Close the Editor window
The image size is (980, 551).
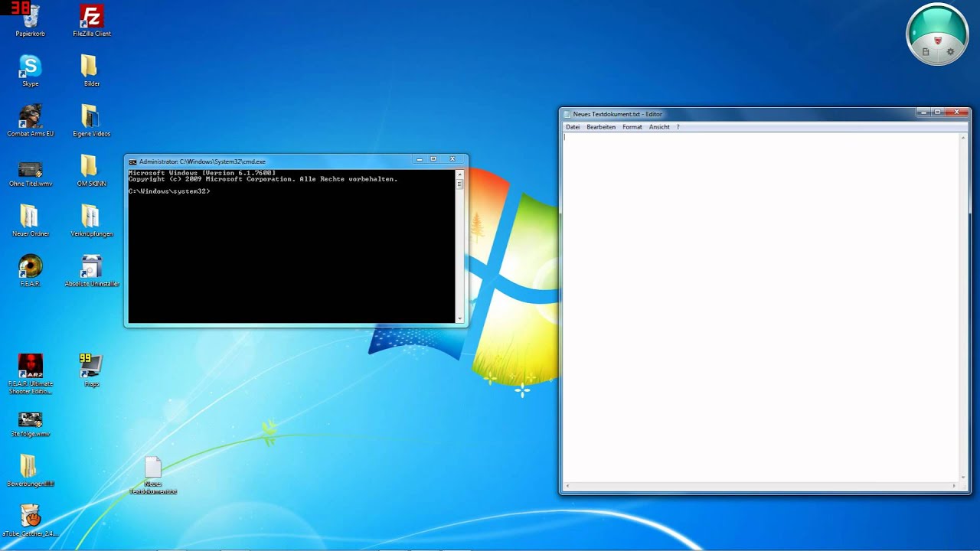tap(956, 112)
